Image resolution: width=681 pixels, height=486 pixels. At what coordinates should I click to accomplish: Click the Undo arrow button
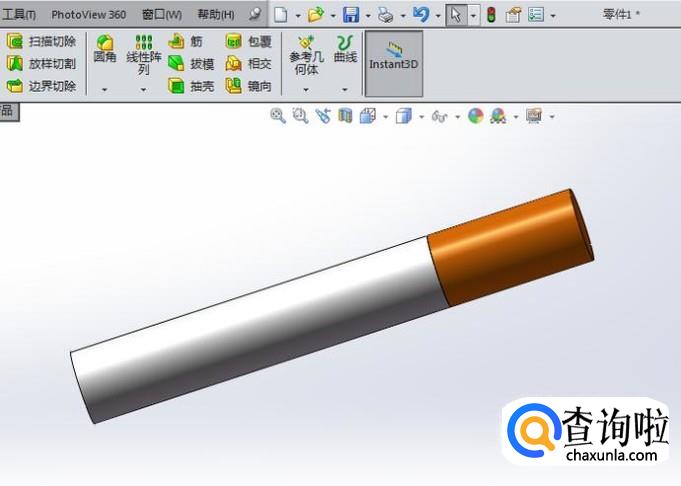pyautogui.click(x=421, y=15)
